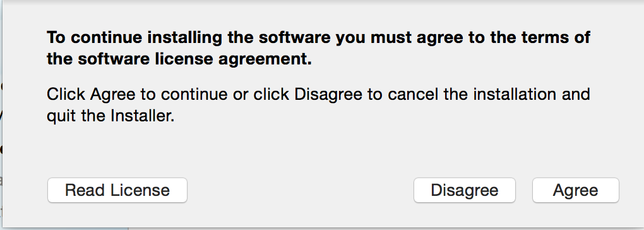644x230 pixels.
Task: Cancel the installation by choosing Disagree
Action: coord(465,190)
